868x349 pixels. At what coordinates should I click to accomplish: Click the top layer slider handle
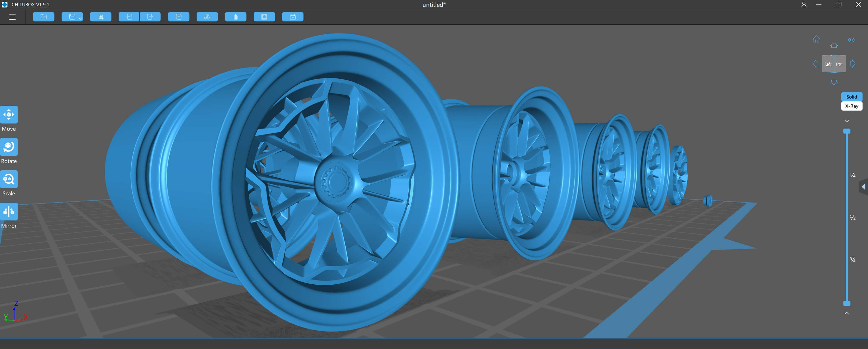pos(847,131)
